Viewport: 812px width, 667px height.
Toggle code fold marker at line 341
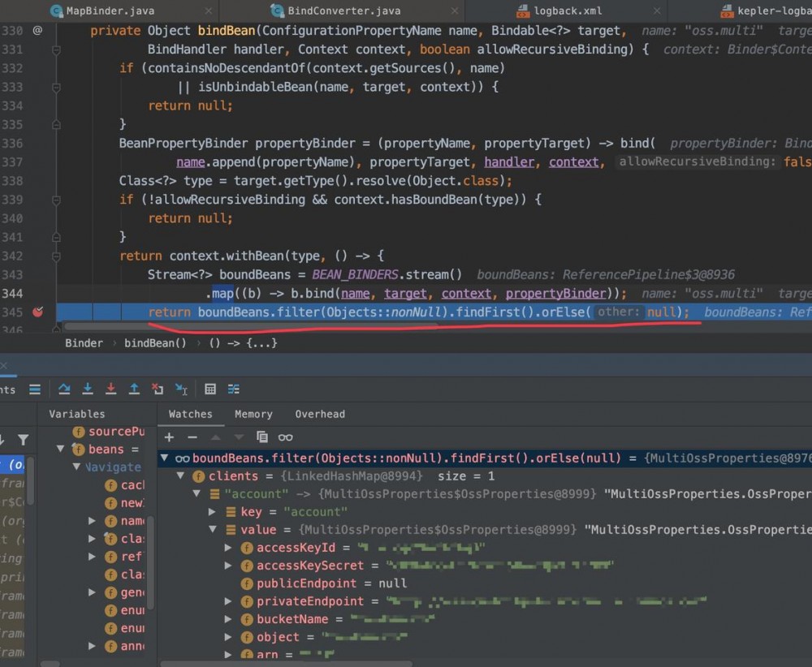(x=57, y=237)
